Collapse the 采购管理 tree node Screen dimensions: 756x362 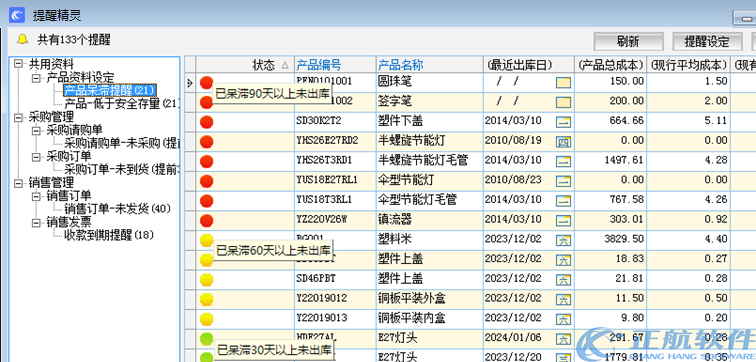coord(18,117)
